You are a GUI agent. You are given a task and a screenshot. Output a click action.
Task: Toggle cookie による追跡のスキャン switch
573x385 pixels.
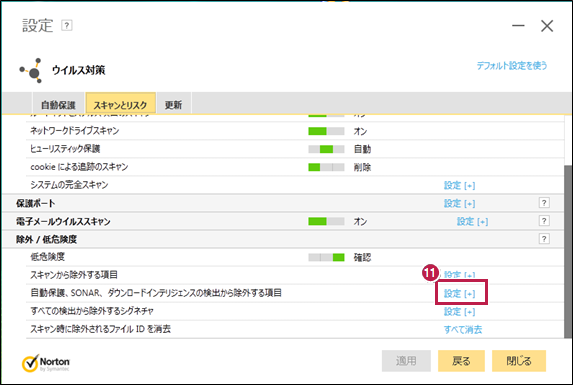tap(326, 167)
